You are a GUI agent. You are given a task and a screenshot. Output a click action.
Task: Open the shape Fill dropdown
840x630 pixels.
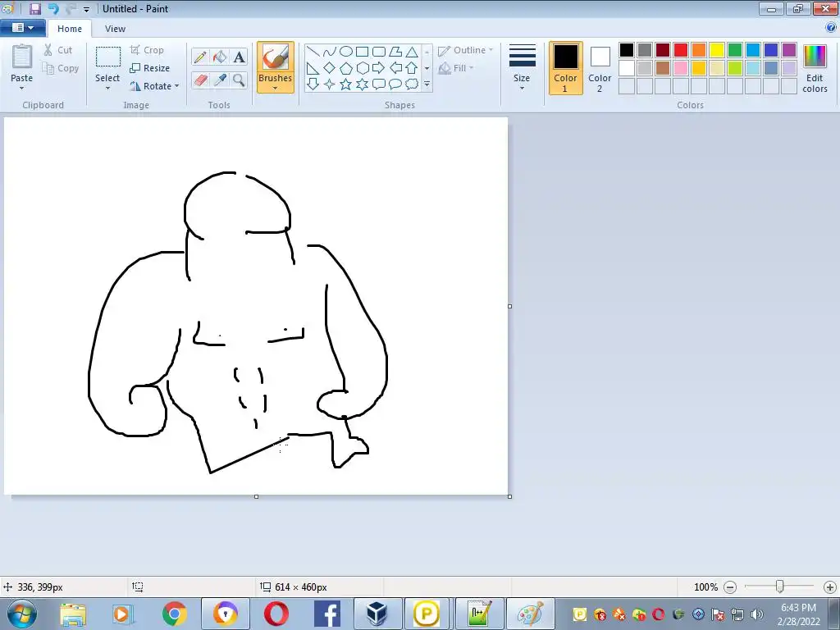click(456, 68)
